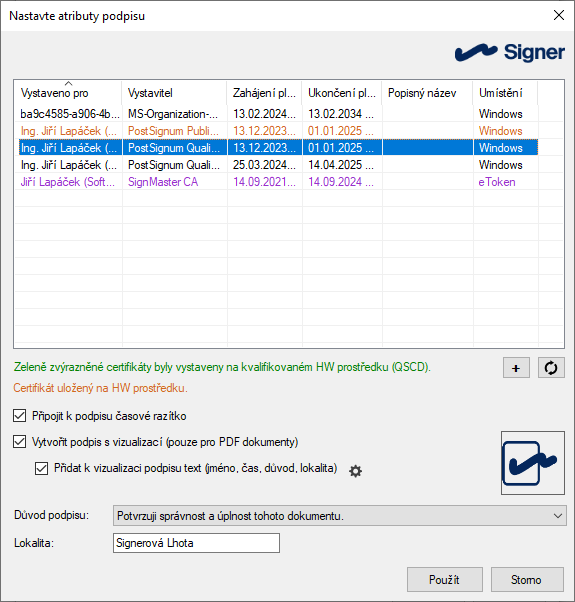Click the Použít button
Image resolution: width=575 pixels, height=602 pixels.
click(445, 580)
